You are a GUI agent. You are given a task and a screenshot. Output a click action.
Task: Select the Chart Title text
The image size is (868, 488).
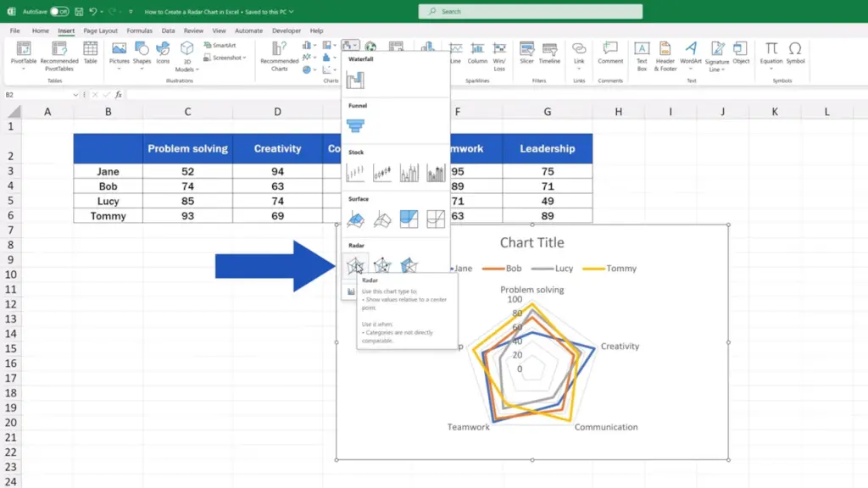click(x=532, y=242)
